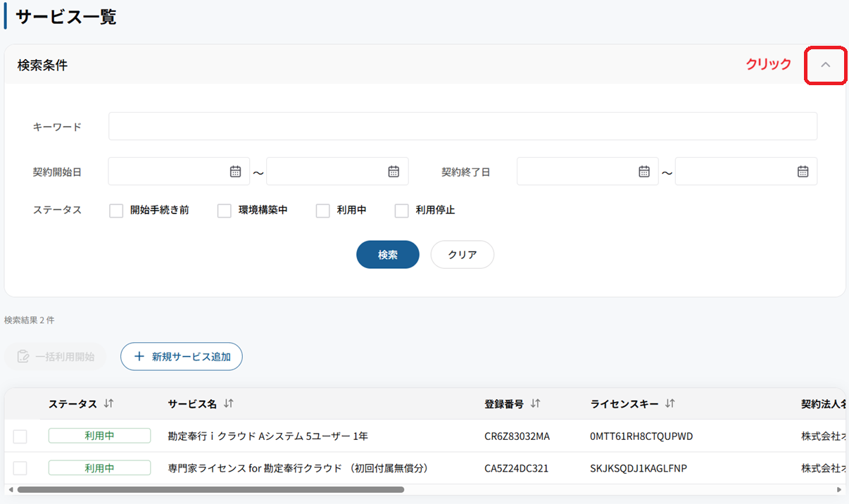Select the 勘定奉行 i クラウド row checkbox

(x=20, y=436)
